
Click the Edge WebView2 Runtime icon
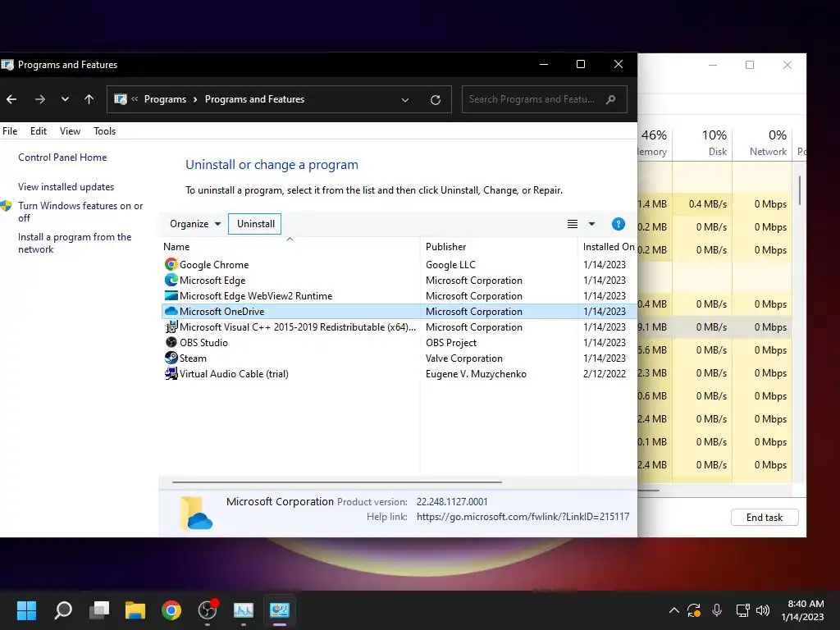pos(171,295)
